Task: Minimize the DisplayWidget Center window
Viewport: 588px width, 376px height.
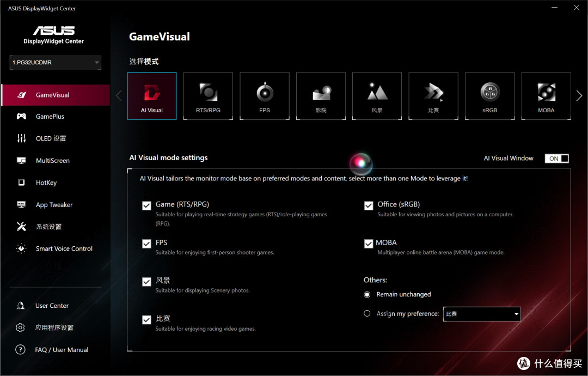Action: [x=555, y=8]
